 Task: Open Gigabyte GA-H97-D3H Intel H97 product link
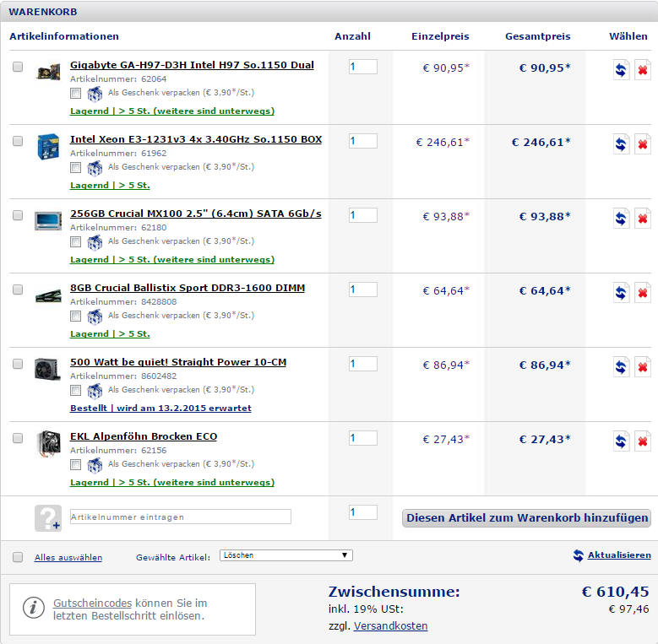coord(192,65)
